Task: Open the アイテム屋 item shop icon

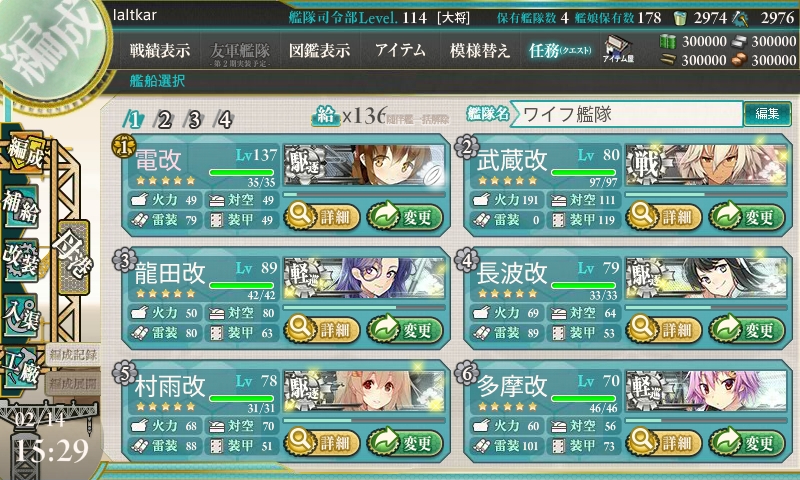Action: click(618, 49)
